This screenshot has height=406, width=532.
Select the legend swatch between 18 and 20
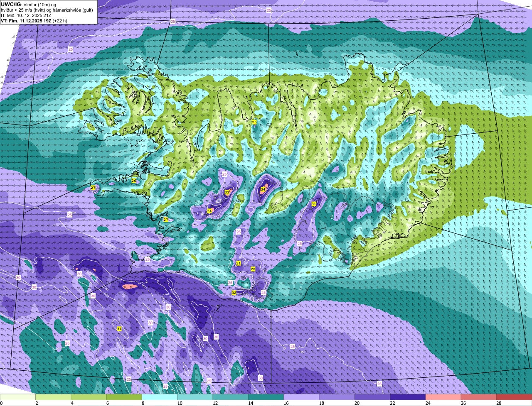(337, 397)
